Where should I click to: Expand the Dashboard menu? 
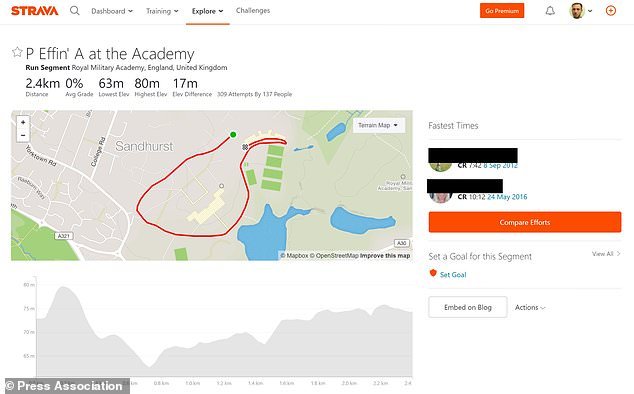point(112,11)
